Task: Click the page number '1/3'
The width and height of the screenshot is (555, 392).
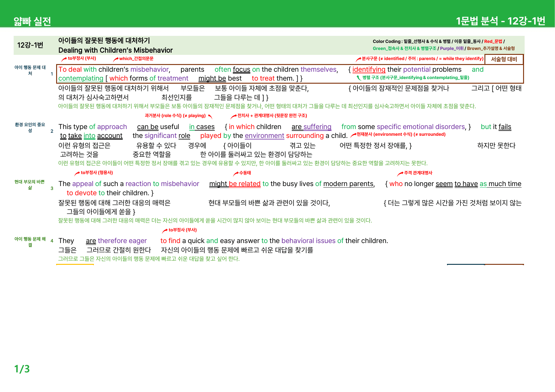Action: point(22,369)
